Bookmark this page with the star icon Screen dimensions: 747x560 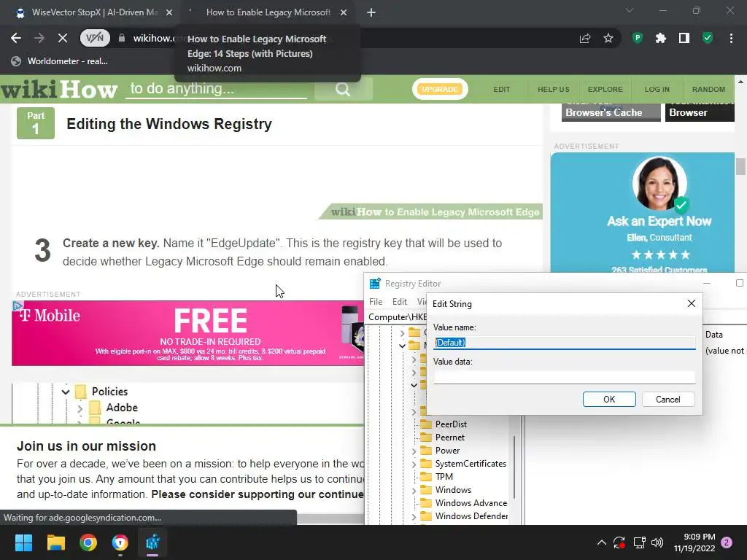[608, 38]
